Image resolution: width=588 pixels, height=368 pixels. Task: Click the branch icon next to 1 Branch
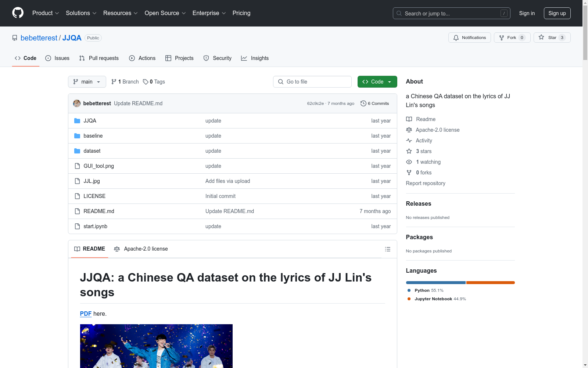114,82
